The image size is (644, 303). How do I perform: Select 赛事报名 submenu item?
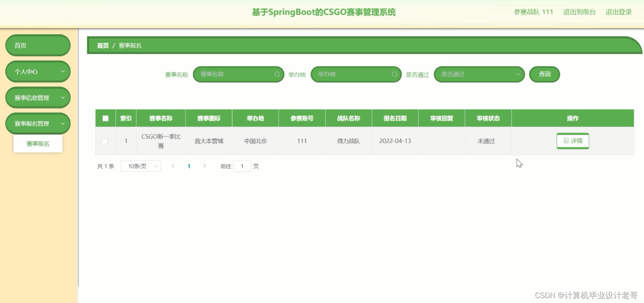coord(38,144)
